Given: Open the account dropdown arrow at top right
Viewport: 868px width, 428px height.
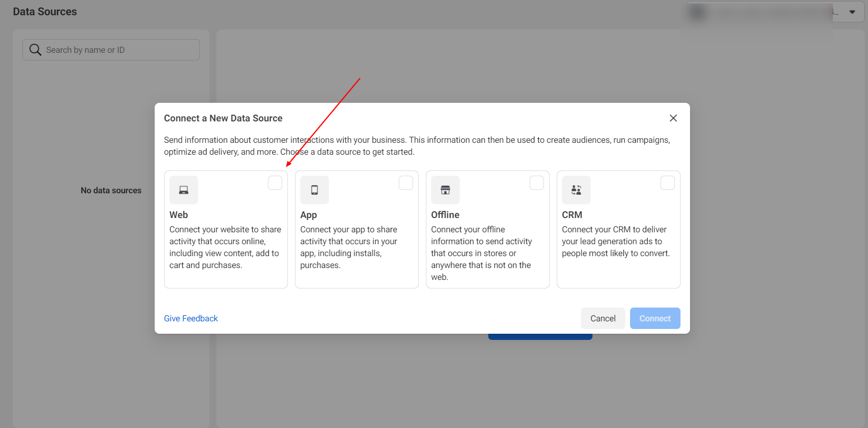Looking at the screenshot, I should 852,12.
